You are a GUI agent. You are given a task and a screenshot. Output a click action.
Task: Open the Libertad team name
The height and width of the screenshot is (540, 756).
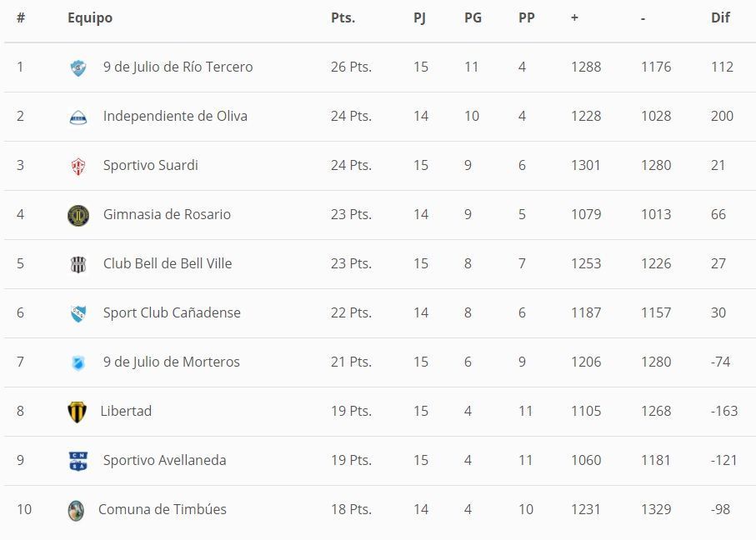click(x=126, y=411)
